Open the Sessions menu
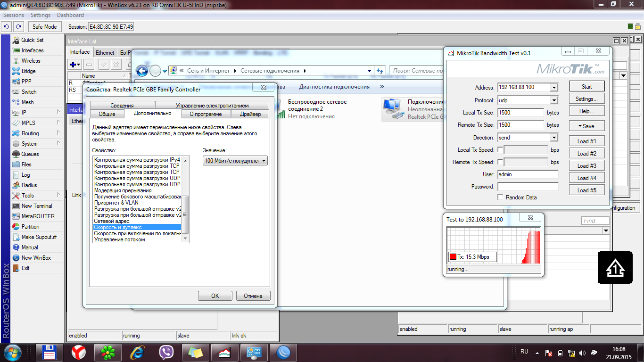Screen dimensions: 644x362 click(14, 15)
